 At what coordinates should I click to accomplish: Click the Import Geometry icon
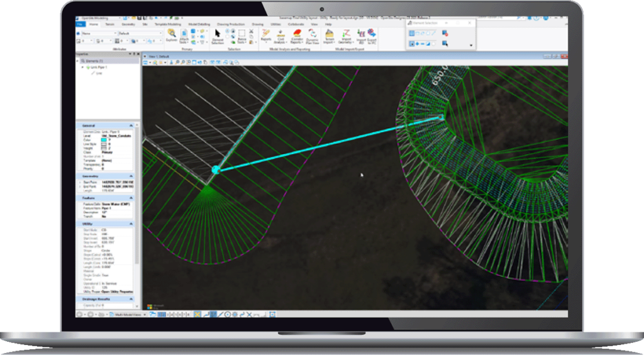click(x=345, y=35)
